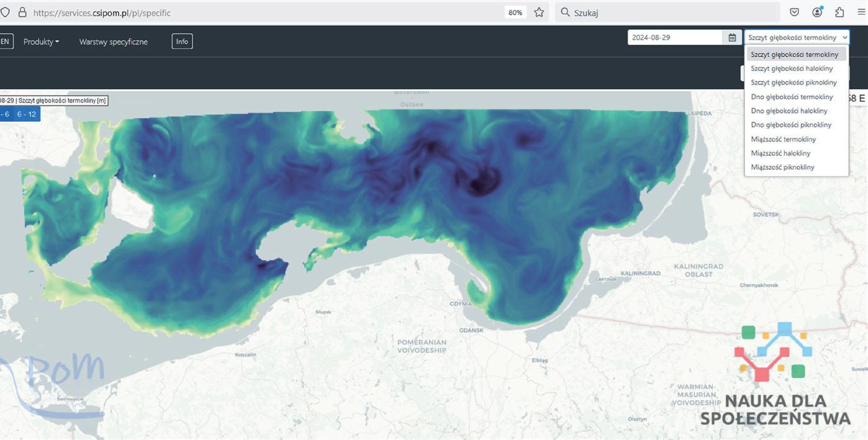
Task: Click the Chernyakhovsk label on map
Action: (758, 285)
